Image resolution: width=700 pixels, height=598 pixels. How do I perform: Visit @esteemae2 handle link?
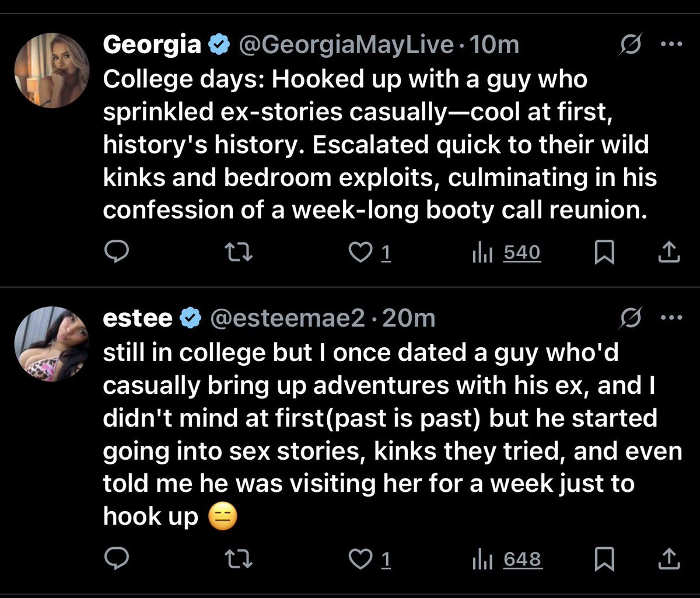point(287,318)
